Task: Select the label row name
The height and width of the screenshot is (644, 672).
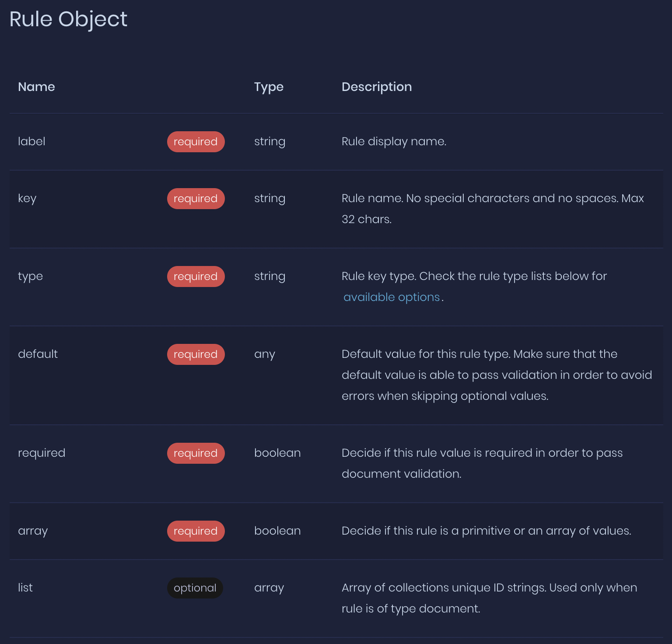Action: pyautogui.click(x=31, y=141)
